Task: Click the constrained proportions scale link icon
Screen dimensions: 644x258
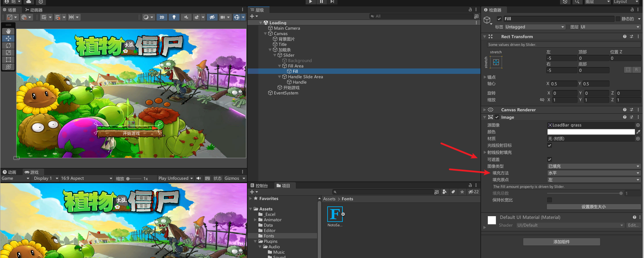Action: (x=542, y=100)
